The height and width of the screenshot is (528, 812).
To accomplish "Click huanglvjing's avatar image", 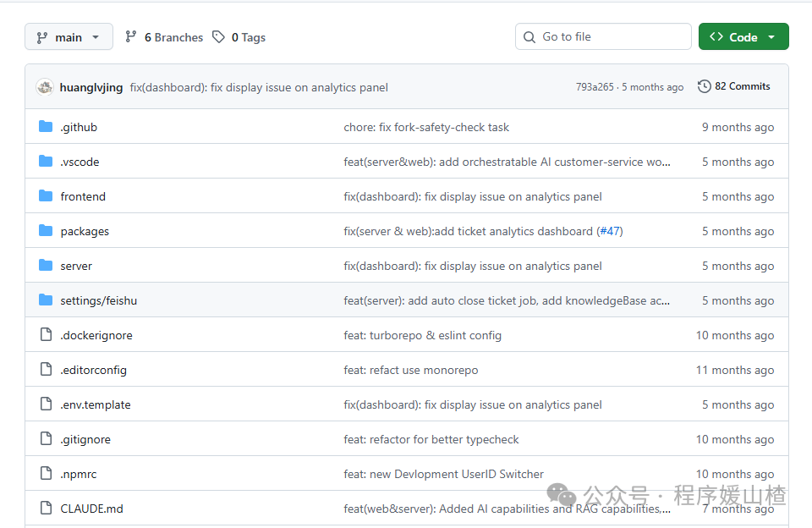I will (x=45, y=87).
